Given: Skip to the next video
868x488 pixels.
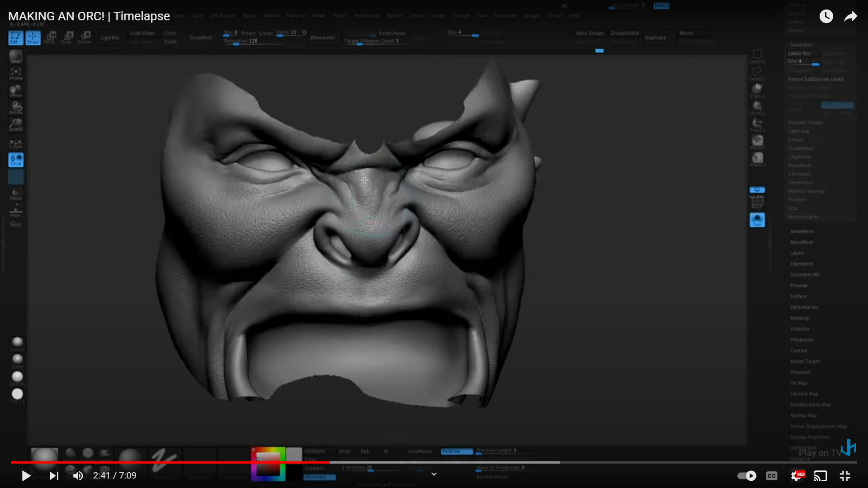Looking at the screenshot, I should tap(54, 476).
